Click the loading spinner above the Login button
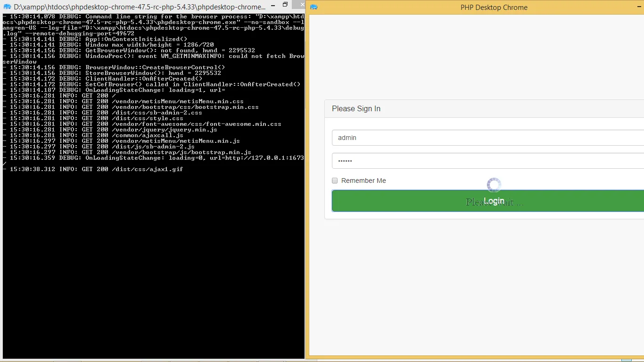Viewport: 644px width, 362px height. point(494,185)
